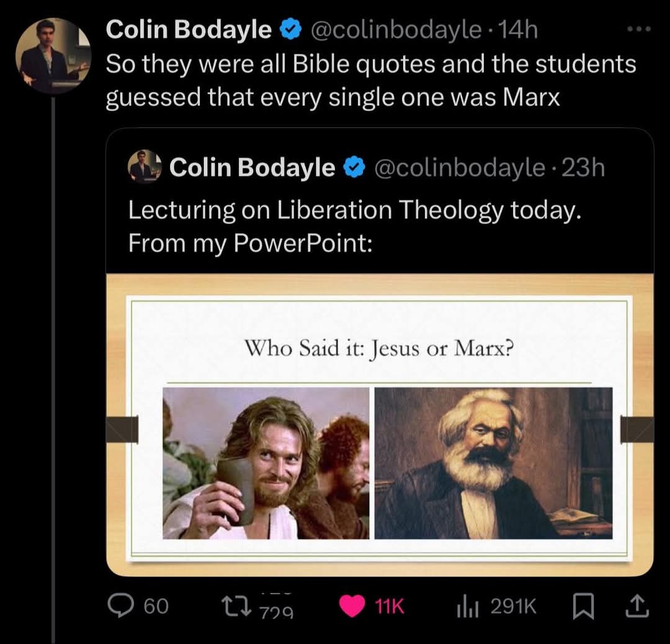Click the verified badge in quoted tweet

tap(354, 167)
